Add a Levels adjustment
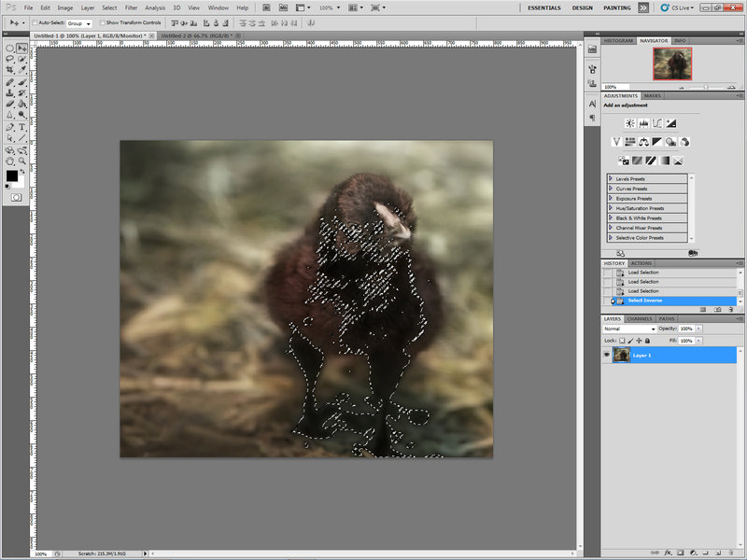747x560 pixels. tap(643, 123)
